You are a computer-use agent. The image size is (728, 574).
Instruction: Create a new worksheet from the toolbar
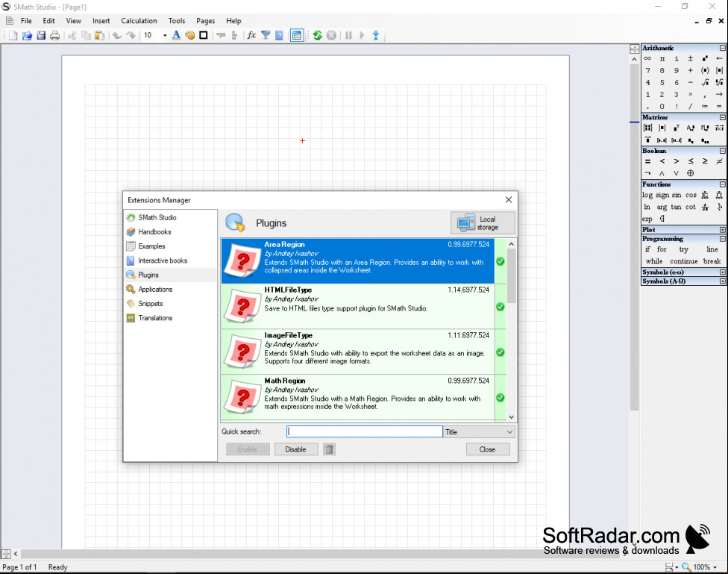[13, 35]
